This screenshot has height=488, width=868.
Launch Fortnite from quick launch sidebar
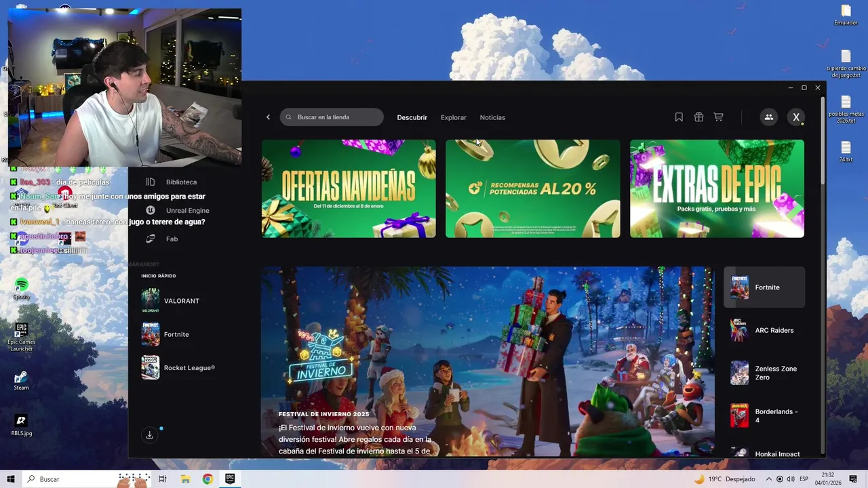pyautogui.click(x=165, y=335)
